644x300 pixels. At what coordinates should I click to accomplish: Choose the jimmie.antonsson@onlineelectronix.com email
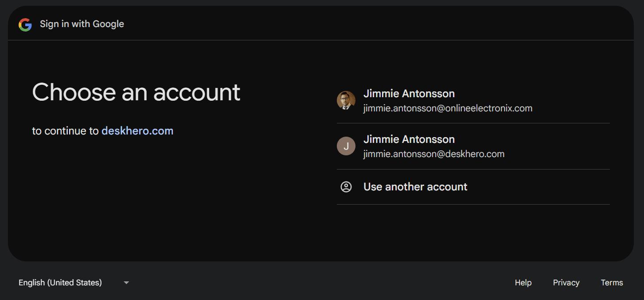point(448,108)
